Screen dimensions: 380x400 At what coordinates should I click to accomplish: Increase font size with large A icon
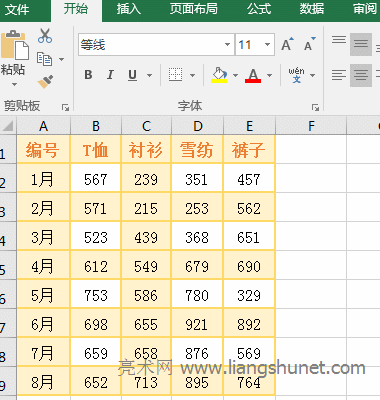tap(287, 44)
